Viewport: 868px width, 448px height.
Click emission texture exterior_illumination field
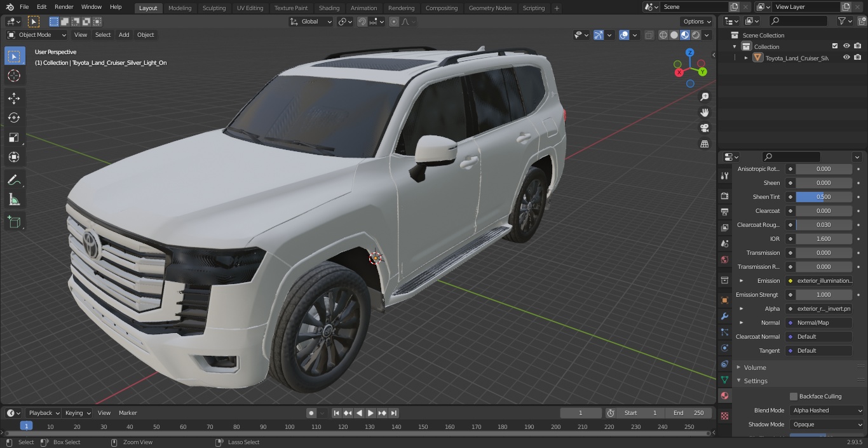(x=820, y=281)
